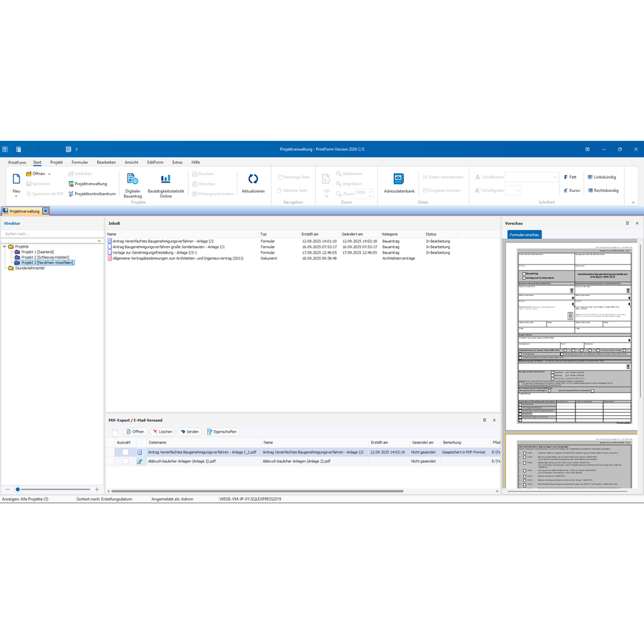This screenshot has width=644, height=644.
Task: Switch to the Ansicht ribbon tab
Action: pos(131,162)
